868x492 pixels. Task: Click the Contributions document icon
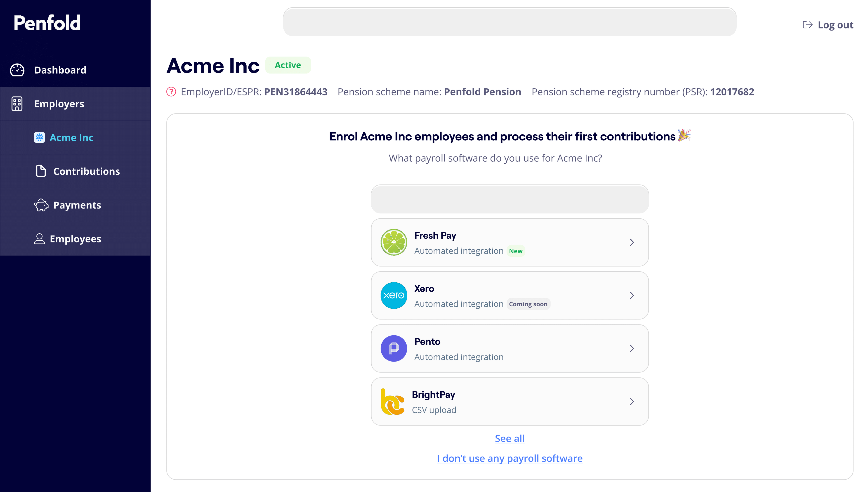(x=41, y=171)
